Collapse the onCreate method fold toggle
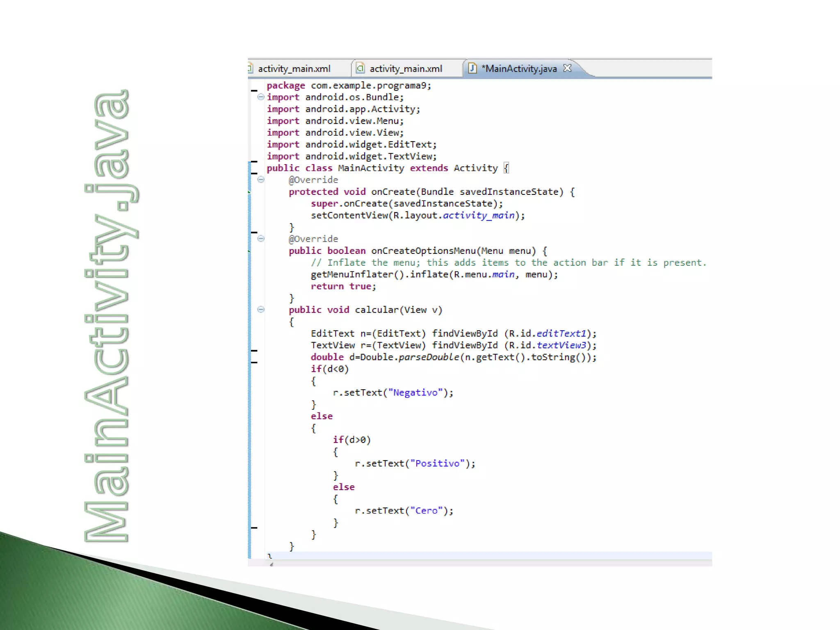 (x=260, y=180)
